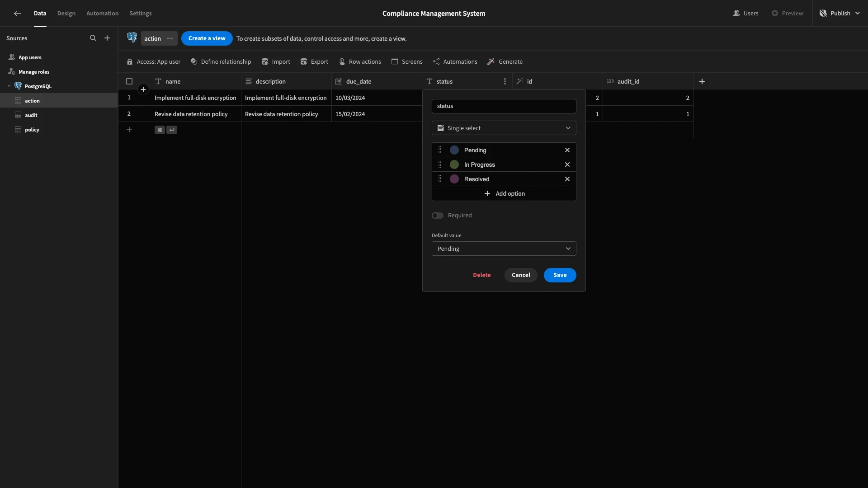Collapse the PostgreSQL tree node

(x=9, y=86)
